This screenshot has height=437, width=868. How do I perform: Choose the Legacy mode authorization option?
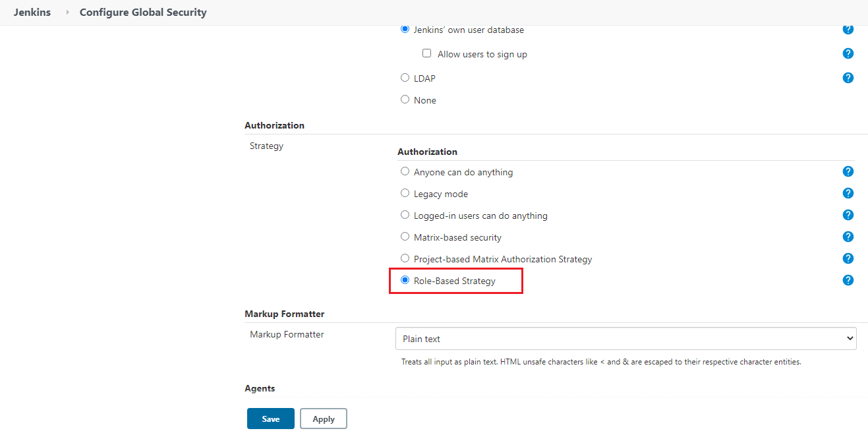coord(405,193)
